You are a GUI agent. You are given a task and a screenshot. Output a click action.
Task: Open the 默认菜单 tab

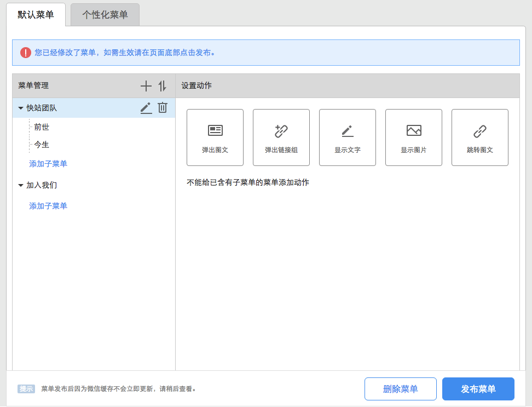[36, 15]
